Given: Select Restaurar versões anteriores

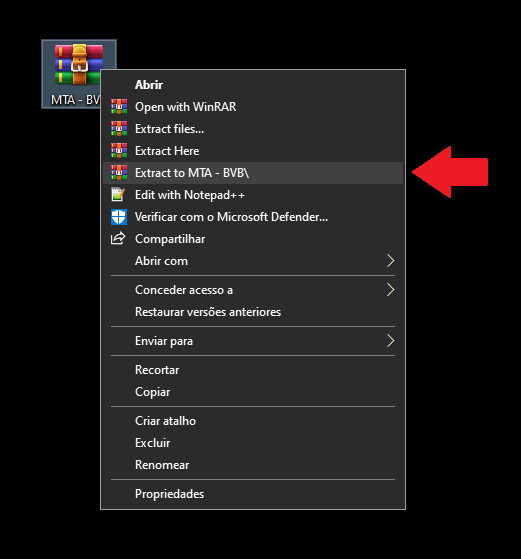Looking at the screenshot, I should click(253, 312).
